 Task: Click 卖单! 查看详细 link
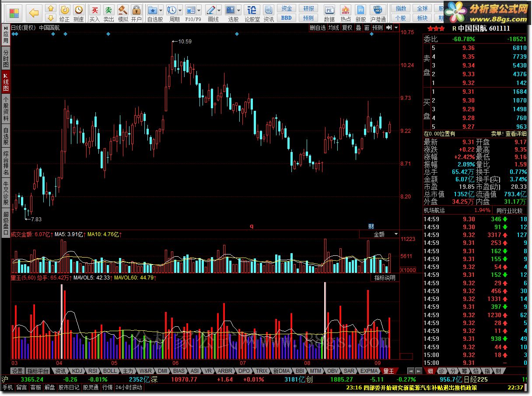click(509, 134)
